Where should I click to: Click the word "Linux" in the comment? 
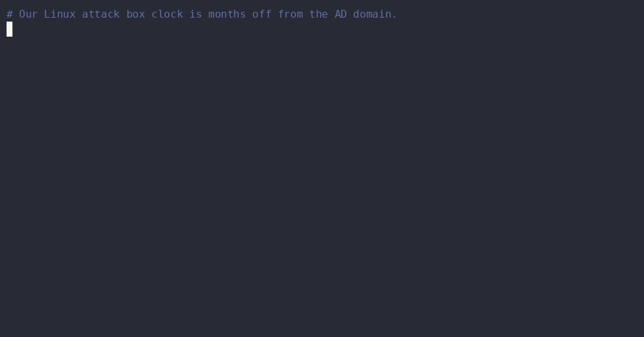pos(60,14)
